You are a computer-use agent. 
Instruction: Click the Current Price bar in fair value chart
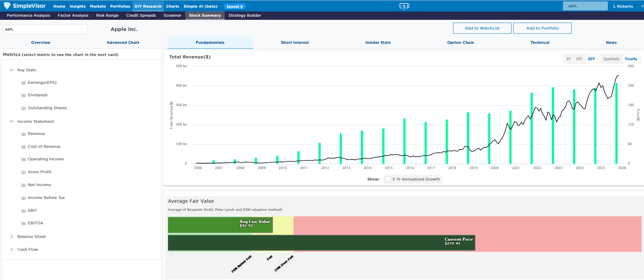[321, 243]
